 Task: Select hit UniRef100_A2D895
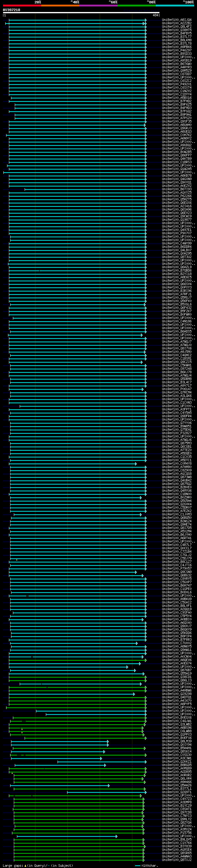coord(176,772)
